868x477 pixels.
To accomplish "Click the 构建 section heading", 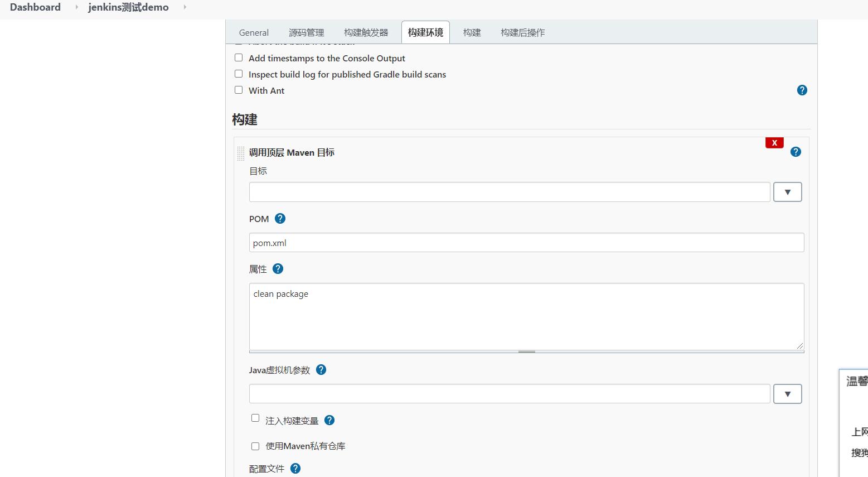I will 245,119.
